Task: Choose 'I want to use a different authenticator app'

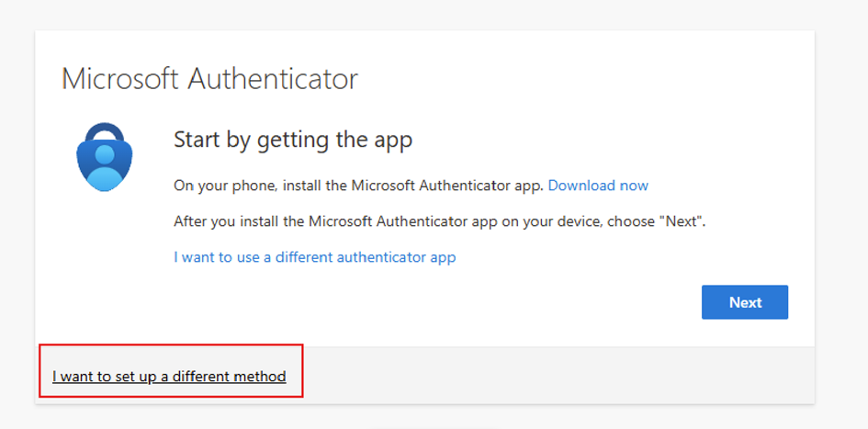Action: [x=314, y=257]
